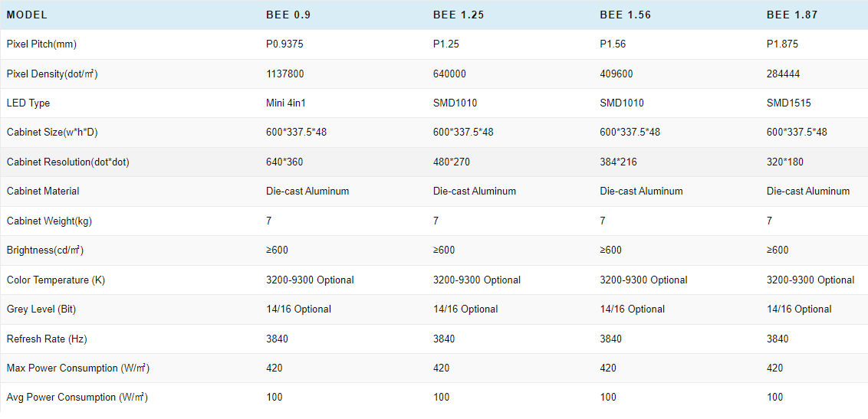Click the Pixel Pitch(mm) row label

pyautogui.click(x=41, y=44)
